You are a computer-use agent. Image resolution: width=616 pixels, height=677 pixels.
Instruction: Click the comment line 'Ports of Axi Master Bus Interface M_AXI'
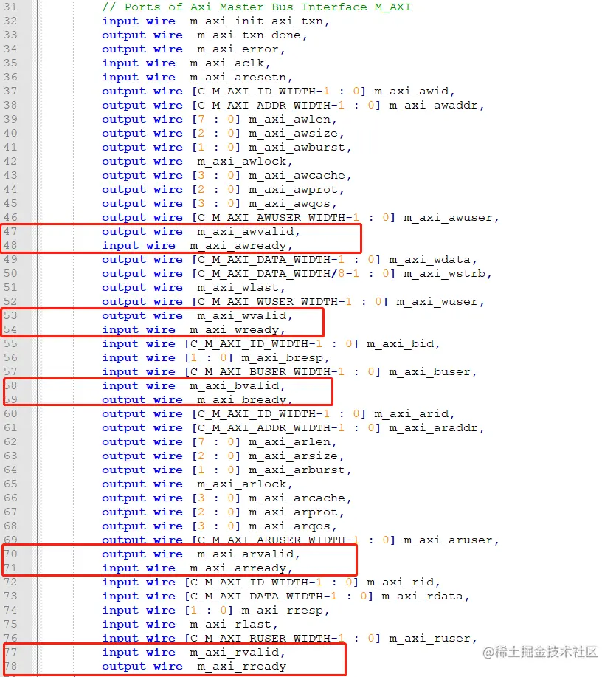pyautogui.click(x=257, y=7)
